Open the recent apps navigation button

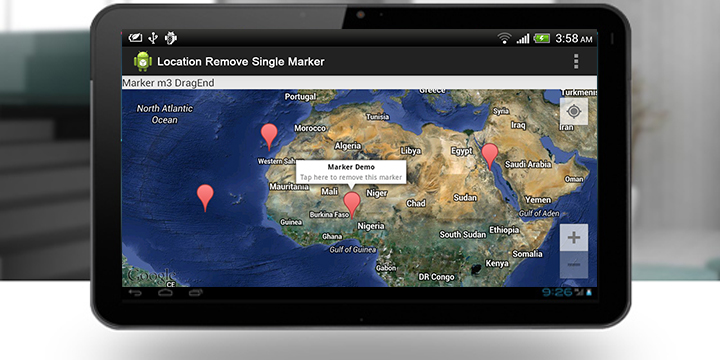(196, 293)
